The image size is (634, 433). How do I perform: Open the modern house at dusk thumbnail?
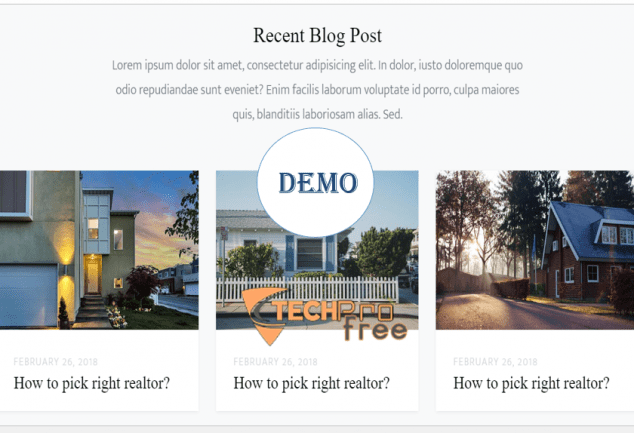point(99,250)
